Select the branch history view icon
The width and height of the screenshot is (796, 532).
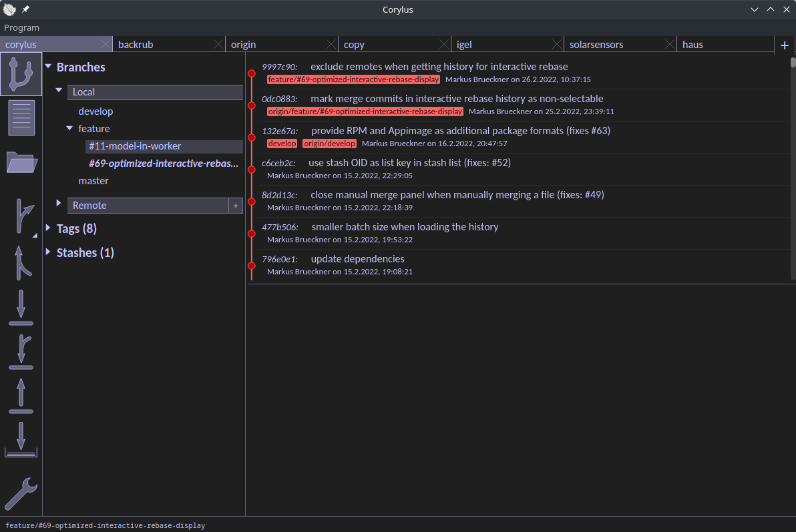pos(21,73)
